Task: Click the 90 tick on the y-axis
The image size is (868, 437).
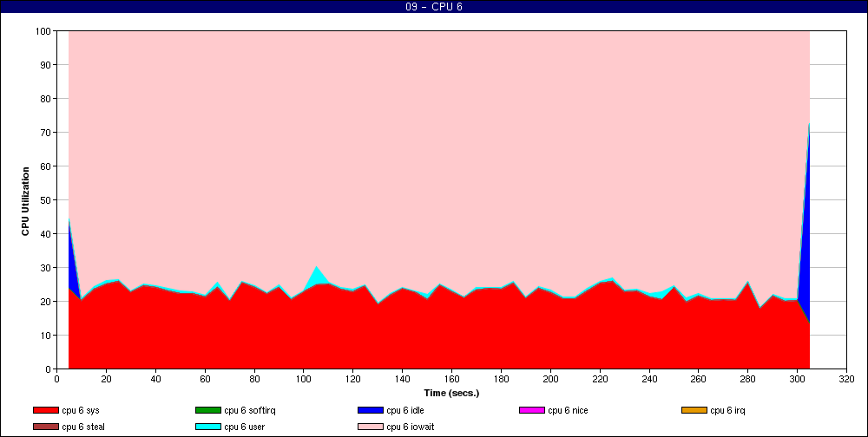Action: 47,65
